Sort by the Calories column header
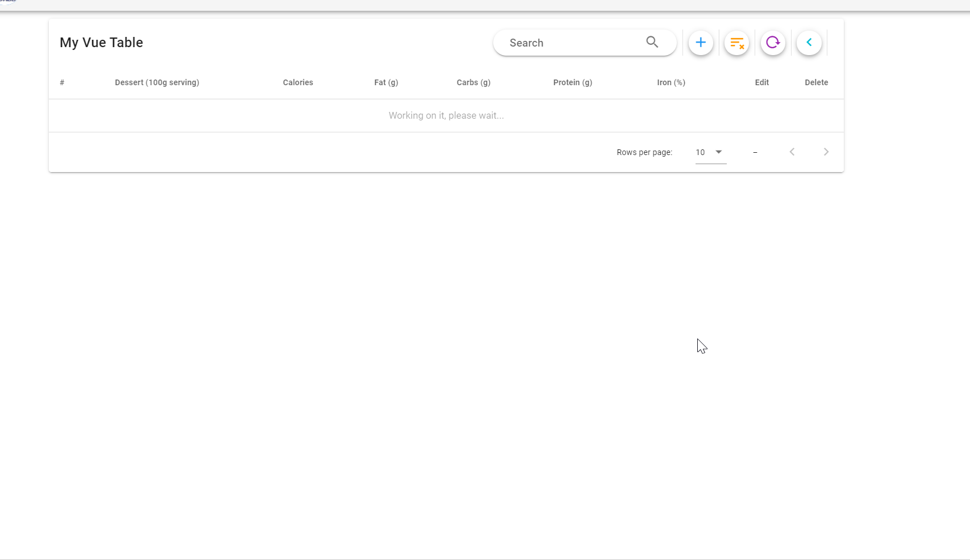 click(x=297, y=82)
